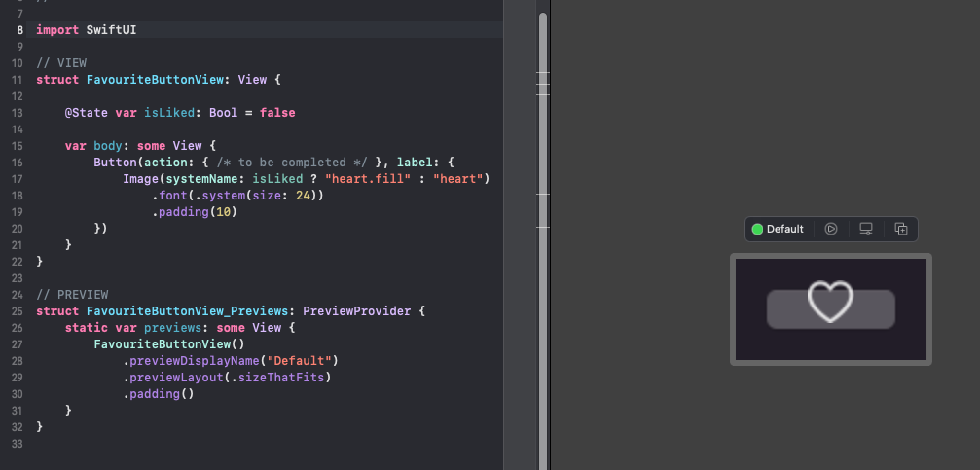The width and height of the screenshot is (980, 470).
Task: Click the live preview play icon
Action: [x=831, y=229]
